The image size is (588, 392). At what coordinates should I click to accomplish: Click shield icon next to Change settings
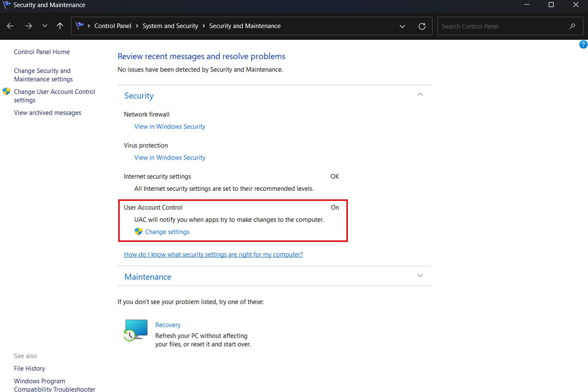point(138,232)
